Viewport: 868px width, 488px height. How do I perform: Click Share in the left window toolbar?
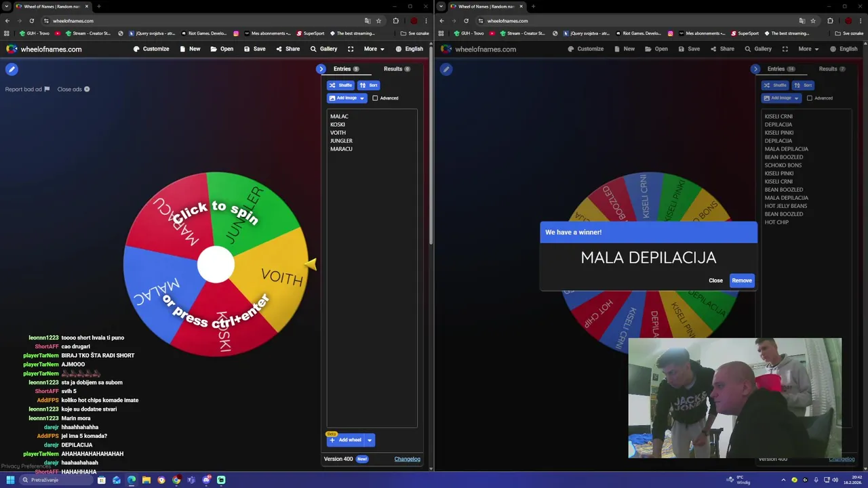pyautogui.click(x=288, y=49)
